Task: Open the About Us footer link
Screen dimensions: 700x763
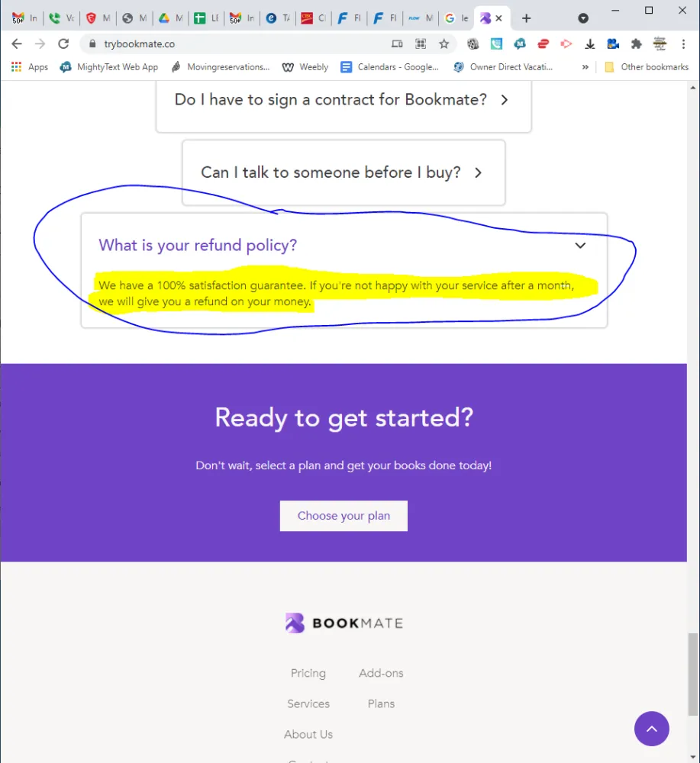Action: [308, 734]
